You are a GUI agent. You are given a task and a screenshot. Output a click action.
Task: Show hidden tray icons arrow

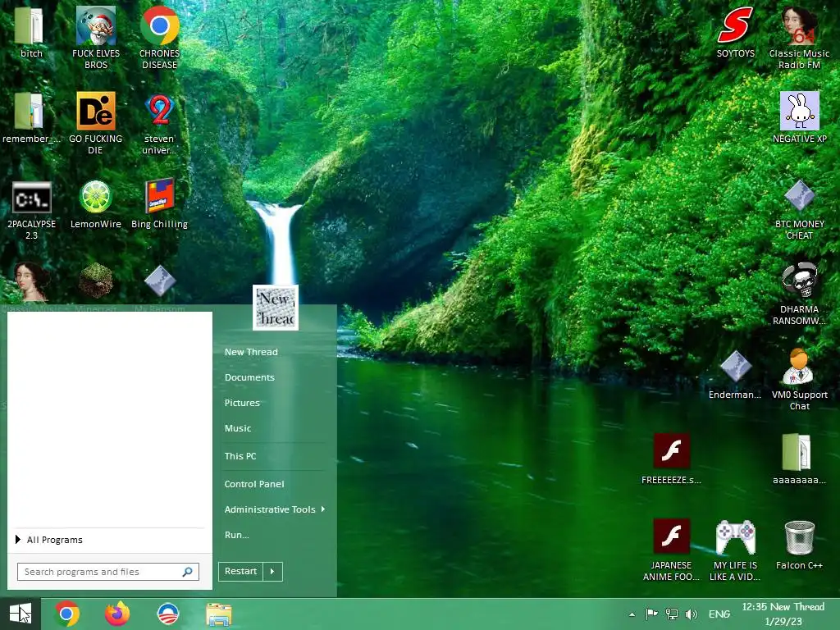tap(632, 614)
